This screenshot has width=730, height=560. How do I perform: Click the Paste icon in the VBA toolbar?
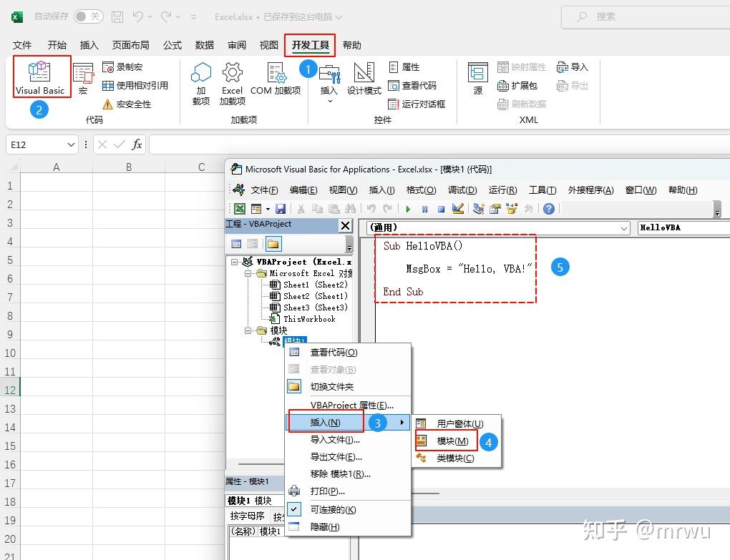pyautogui.click(x=334, y=208)
